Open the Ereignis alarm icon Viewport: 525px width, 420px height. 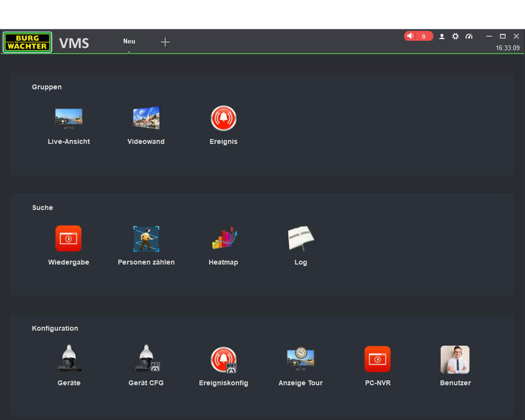point(223,119)
